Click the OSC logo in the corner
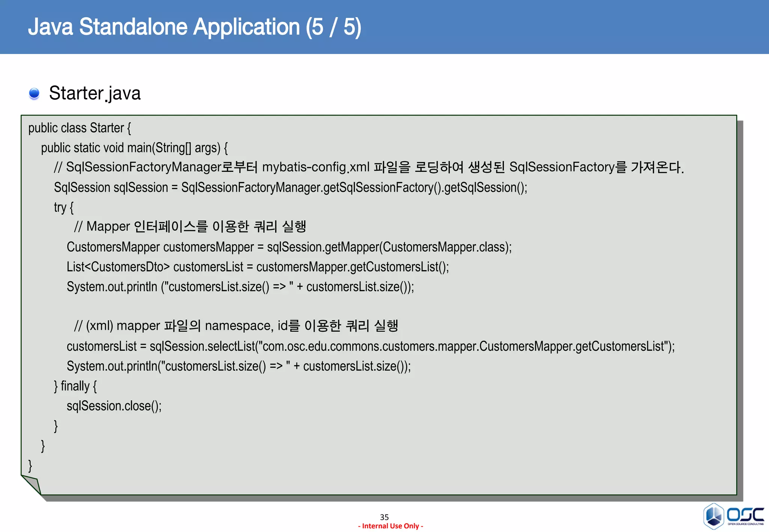The image size is (769, 532). coord(734,516)
